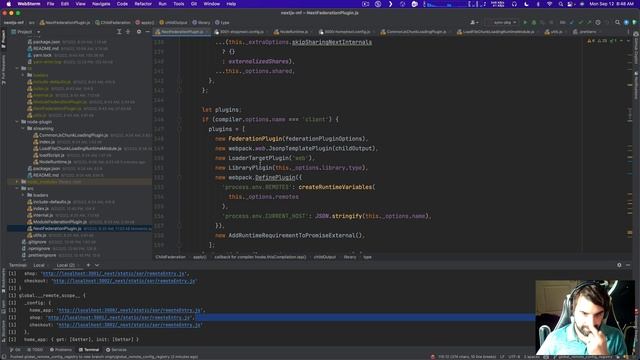Click the Git commit checkmark icon
Viewport: 640px width, 360px height.
[580, 22]
